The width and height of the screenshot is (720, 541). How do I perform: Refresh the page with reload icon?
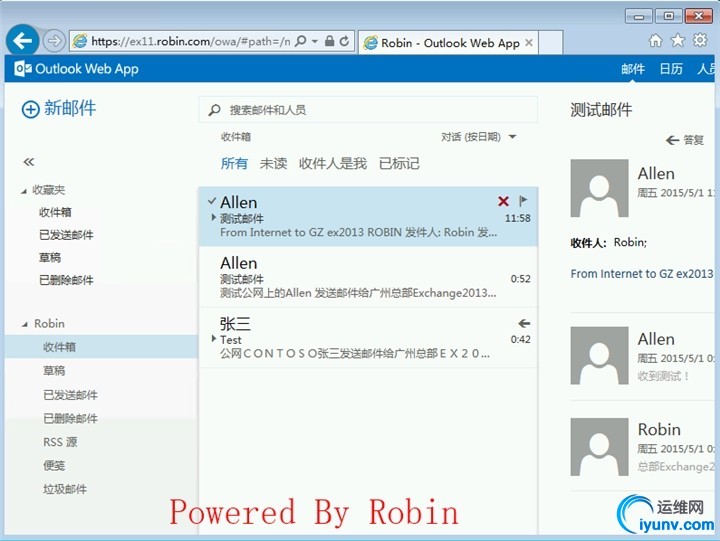344,41
